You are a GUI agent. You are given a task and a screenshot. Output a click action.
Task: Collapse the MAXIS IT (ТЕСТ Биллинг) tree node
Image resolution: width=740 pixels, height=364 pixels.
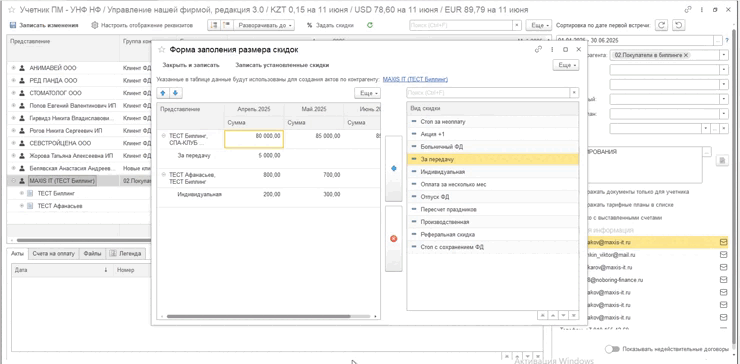click(13, 181)
